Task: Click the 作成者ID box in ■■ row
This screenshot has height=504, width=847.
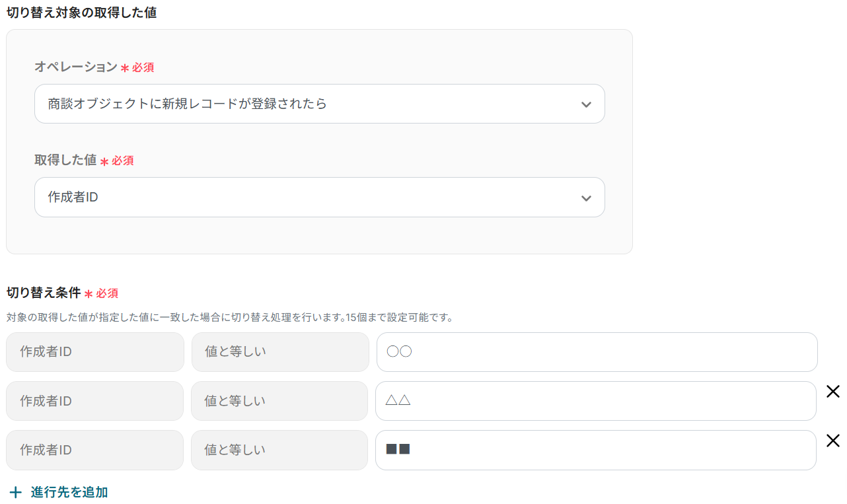Action: pos(94,450)
